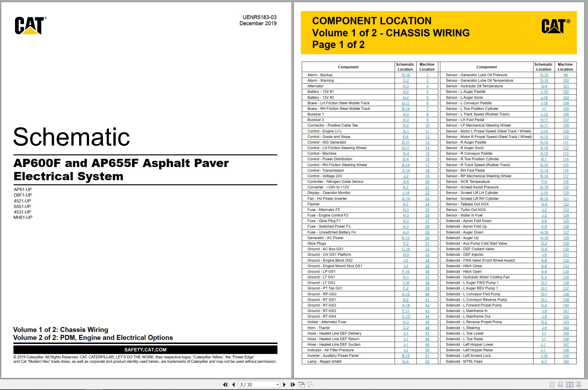Switch to continuous page layout

(x=561, y=384)
